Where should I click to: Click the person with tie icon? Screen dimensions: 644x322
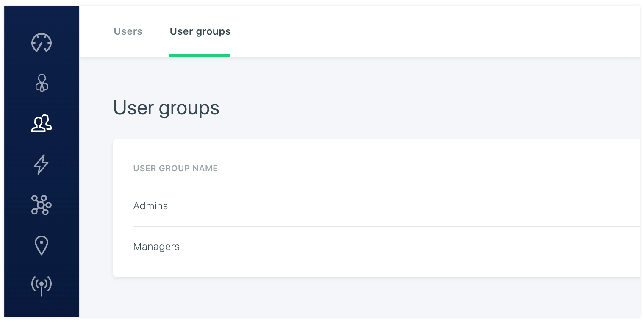42,83
